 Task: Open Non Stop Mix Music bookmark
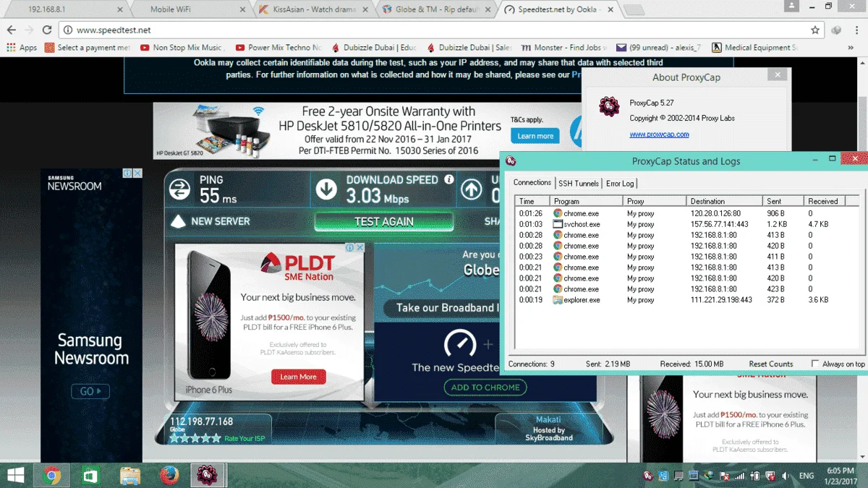click(x=182, y=48)
